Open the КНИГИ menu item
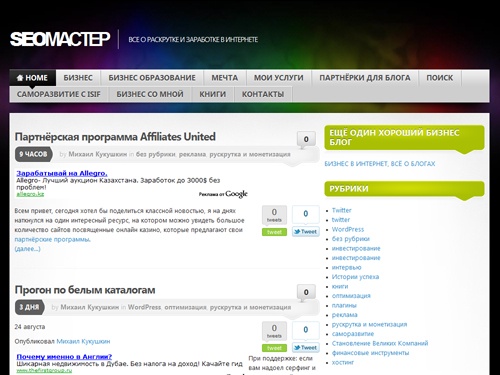500x375 pixels. coord(213,94)
